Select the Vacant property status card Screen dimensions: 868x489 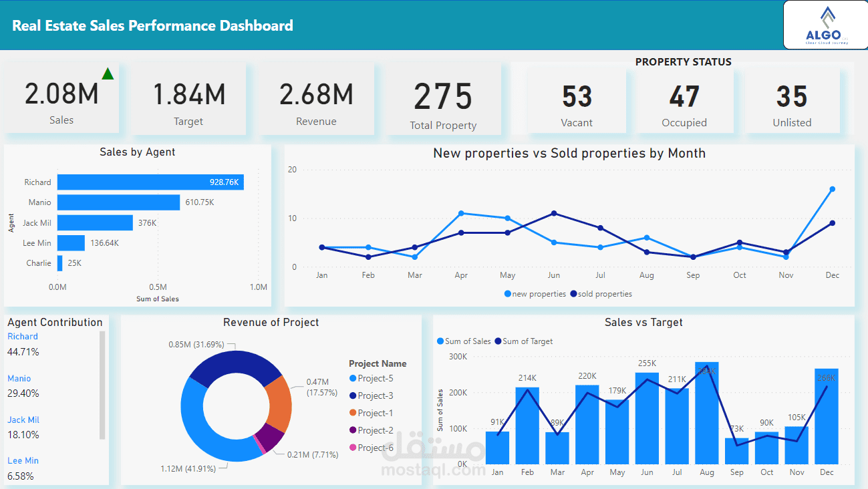click(577, 100)
